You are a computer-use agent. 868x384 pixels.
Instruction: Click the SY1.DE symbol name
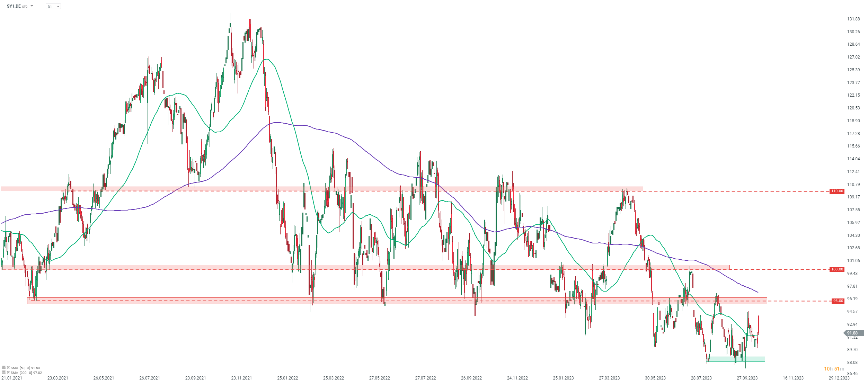[14, 6]
